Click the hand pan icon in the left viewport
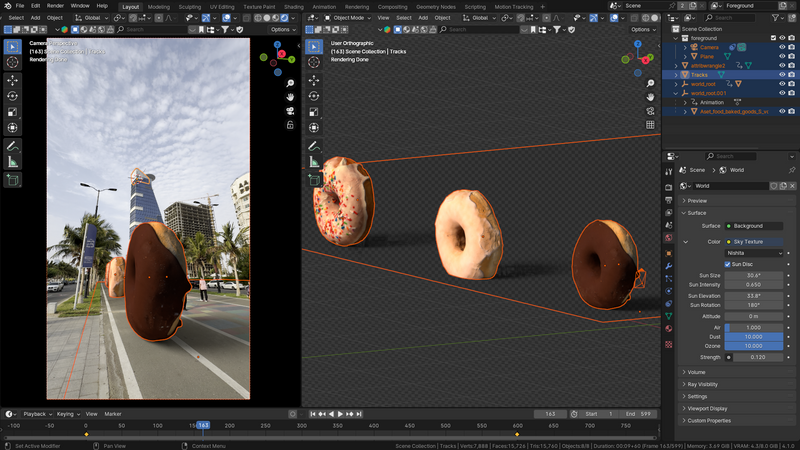This screenshot has width=800, height=450. [x=288, y=96]
